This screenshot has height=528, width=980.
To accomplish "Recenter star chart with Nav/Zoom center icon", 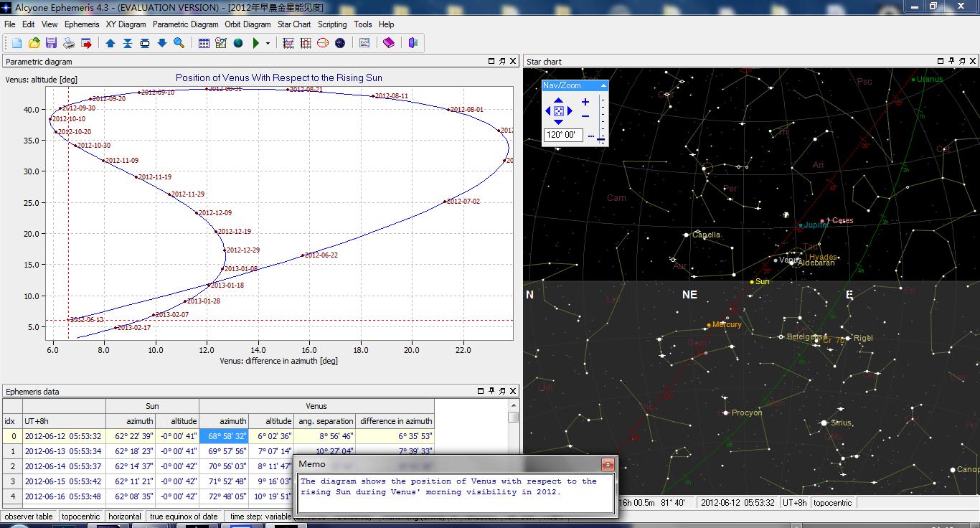I will tap(559, 111).
